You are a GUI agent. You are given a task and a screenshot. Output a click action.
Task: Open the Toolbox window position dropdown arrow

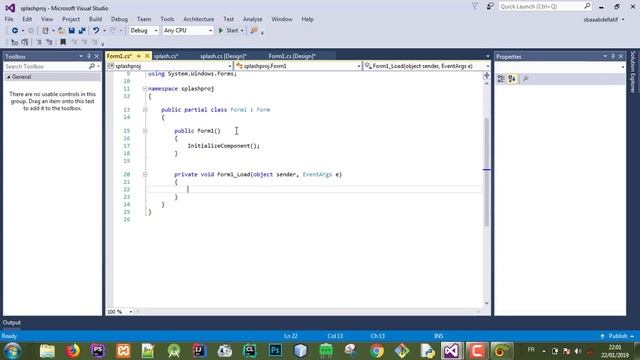click(81, 56)
